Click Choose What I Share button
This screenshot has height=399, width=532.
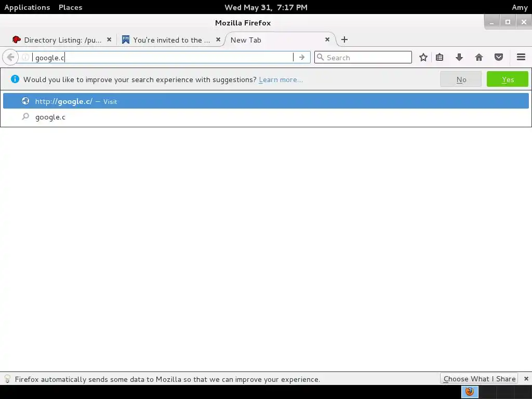(x=478, y=379)
